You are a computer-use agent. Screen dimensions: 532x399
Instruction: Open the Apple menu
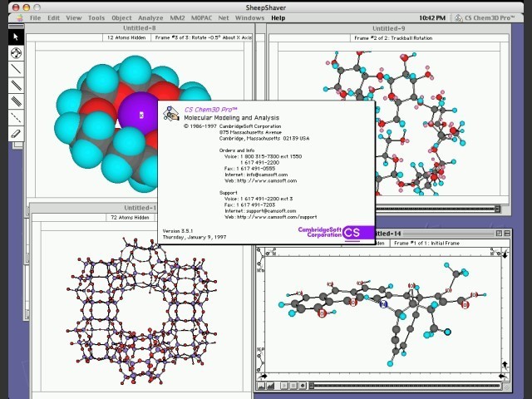coord(20,18)
